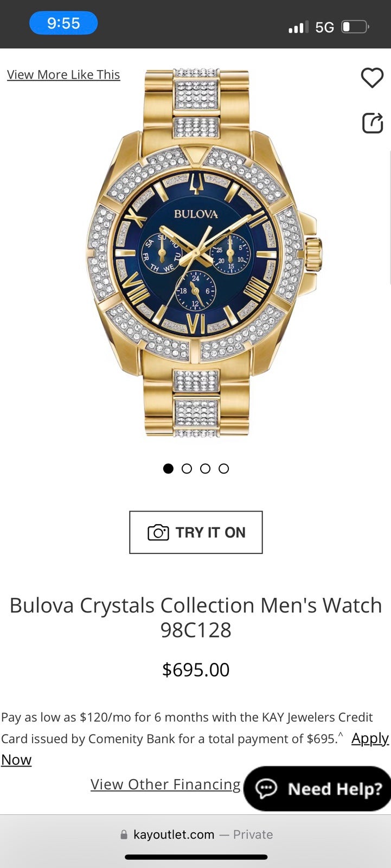The width and height of the screenshot is (391, 868).
Task: Tap the Bulova watch product image
Action: (204, 253)
